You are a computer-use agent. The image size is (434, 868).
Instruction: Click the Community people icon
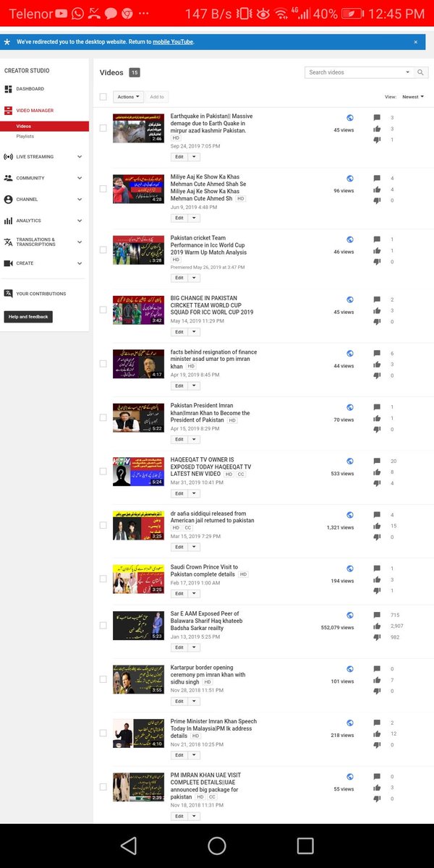click(x=9, y=178)
